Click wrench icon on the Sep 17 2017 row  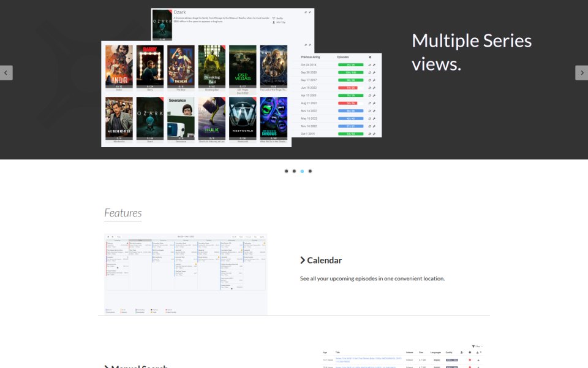tap(374, 80)
